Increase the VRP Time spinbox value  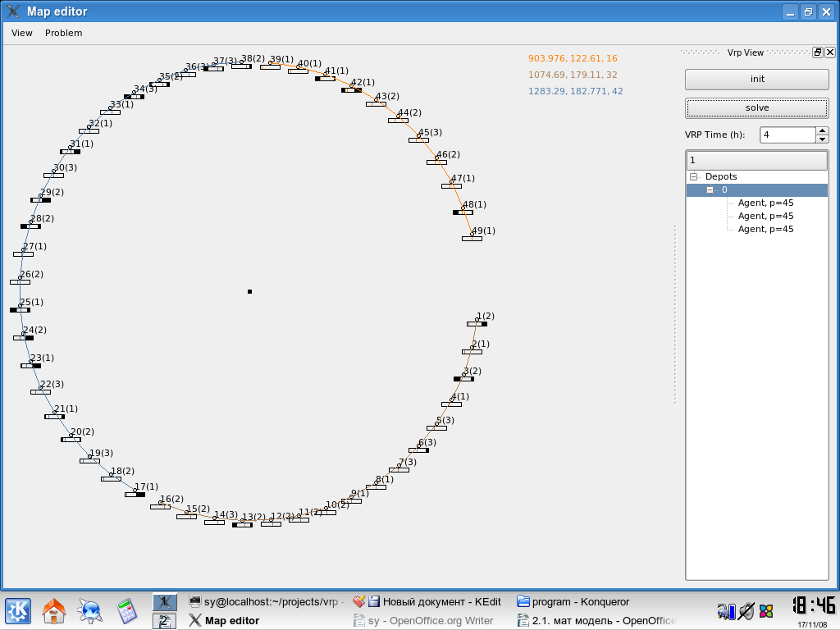(823, 130)
